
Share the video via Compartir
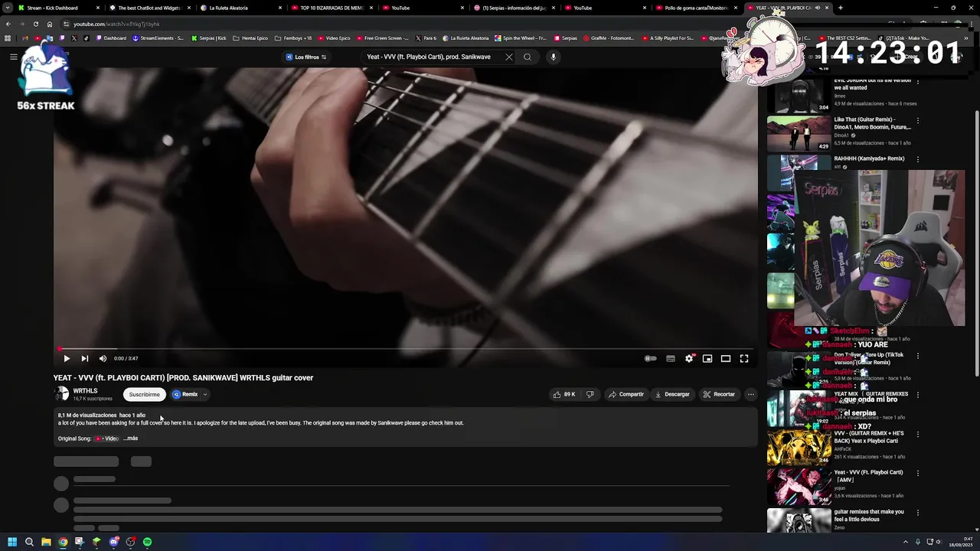(626, 394)
